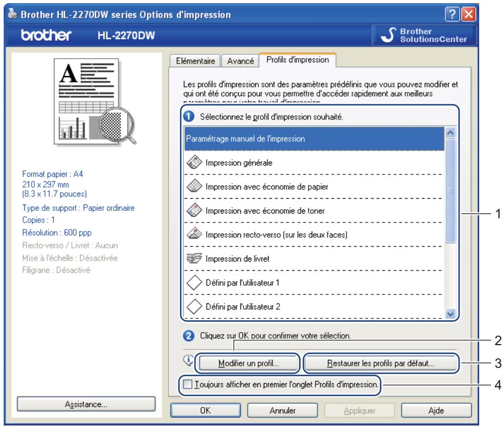This screenshot has width=504, height=426.
Task: Select Défini par l'utilisateur 2 text
Action: [x=242, y=307]
